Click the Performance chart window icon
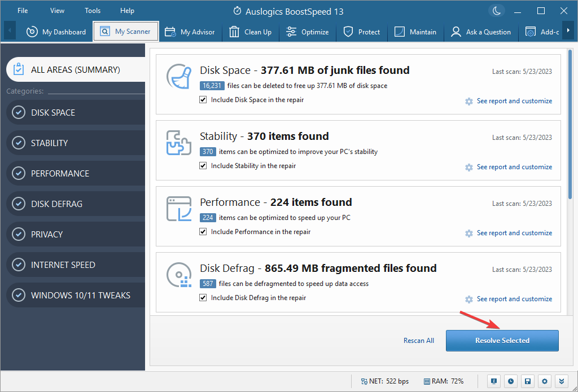The width and height of the screenshot is (578, 392). pyautogui.click(x=179, y=209)
